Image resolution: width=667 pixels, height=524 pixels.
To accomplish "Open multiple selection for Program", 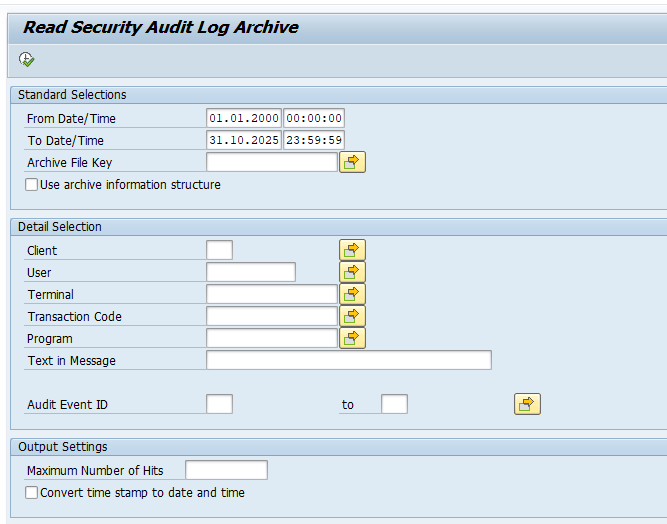I will 352,338.
